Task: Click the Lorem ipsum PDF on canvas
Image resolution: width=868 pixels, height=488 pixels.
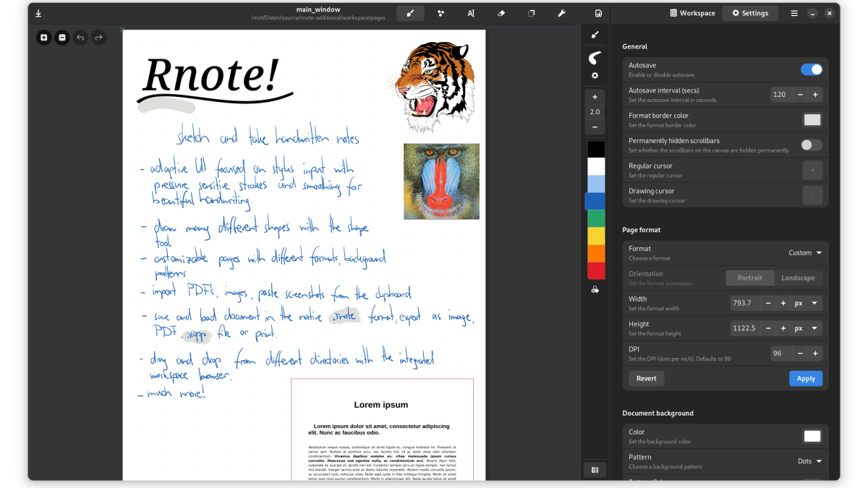Action: (x=382, y=429)
